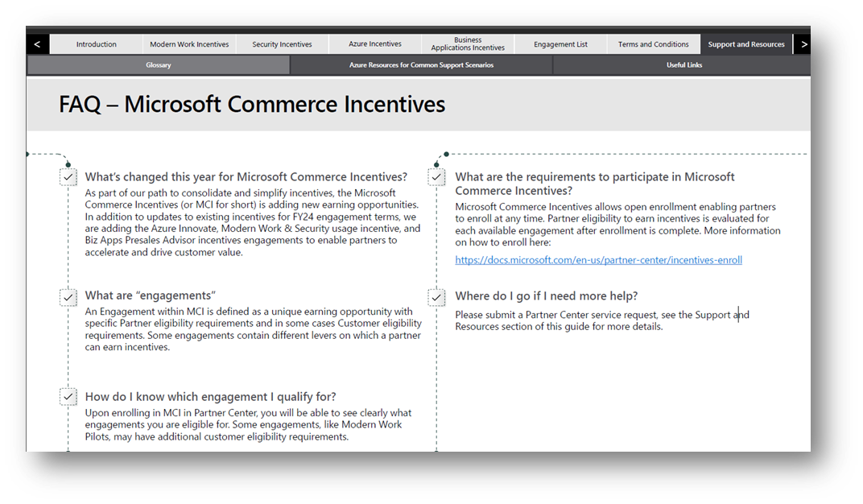
Task: Click the previous arrow in the tab bar
Action: pyautogui.click(x=37, y=44)
